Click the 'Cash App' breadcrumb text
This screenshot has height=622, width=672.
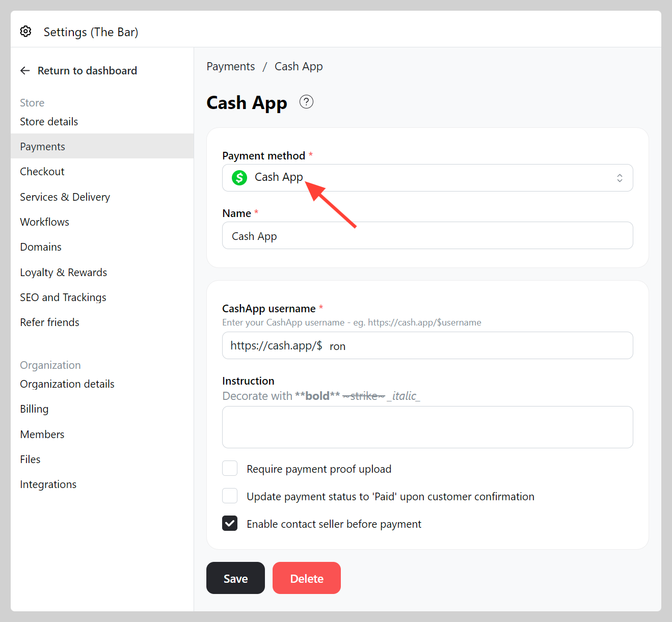(x=299, y=67)
